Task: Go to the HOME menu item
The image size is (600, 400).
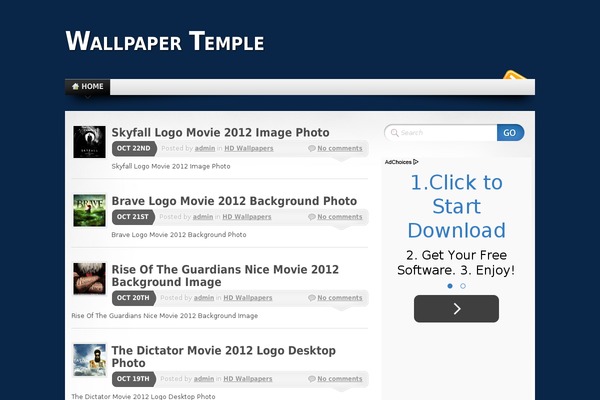Action: coord(88,87)
